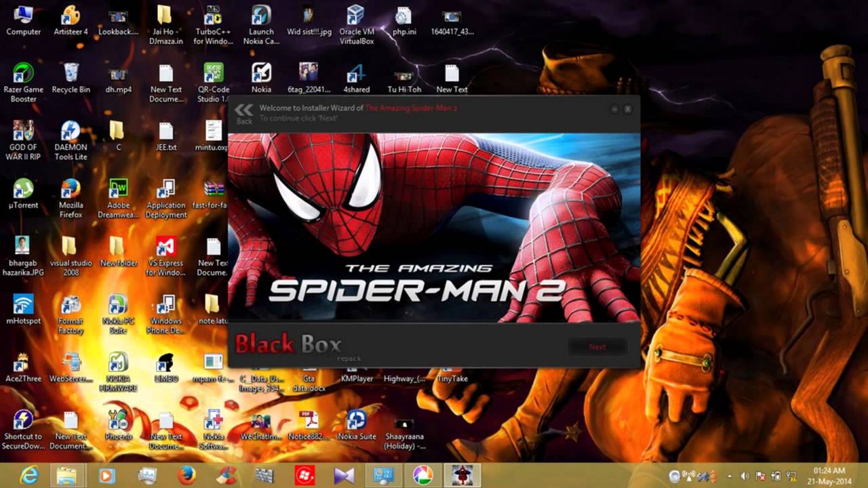This screenshot has height=488, width=868.
Task: Select the php.ini file icon
Action: point(403,20)
